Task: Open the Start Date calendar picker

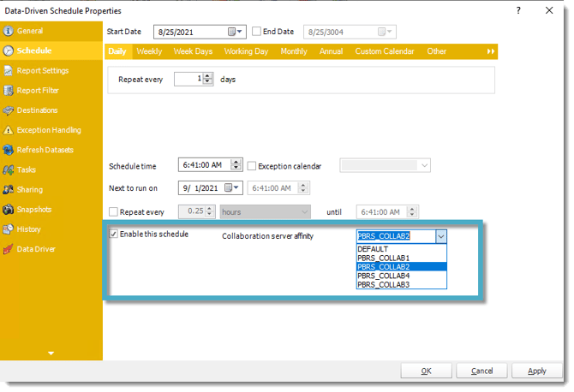Action: (235, 32)
